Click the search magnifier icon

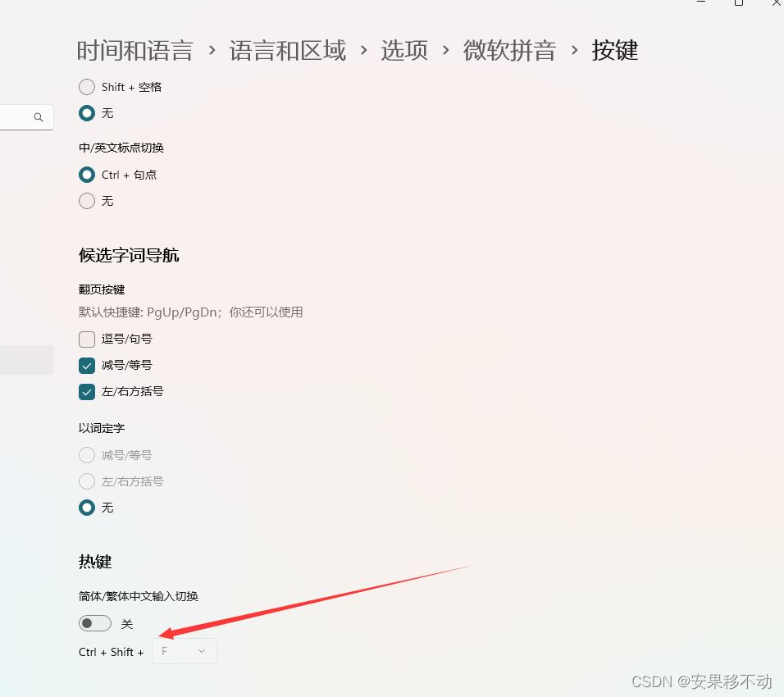point(39,117)
